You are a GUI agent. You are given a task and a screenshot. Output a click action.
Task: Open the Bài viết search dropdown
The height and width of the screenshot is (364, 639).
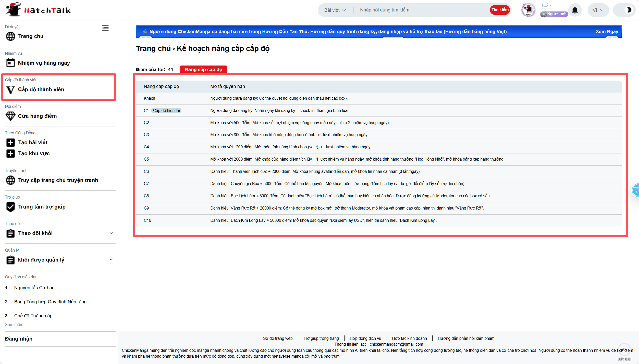click(x=335, y=10)
